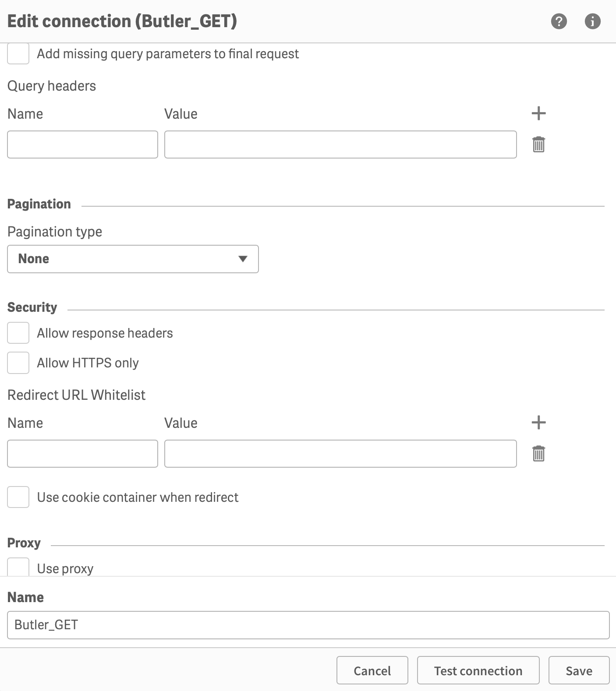Enable Allow HTTPS only
The image size is (616, 691).
point(18,363)
